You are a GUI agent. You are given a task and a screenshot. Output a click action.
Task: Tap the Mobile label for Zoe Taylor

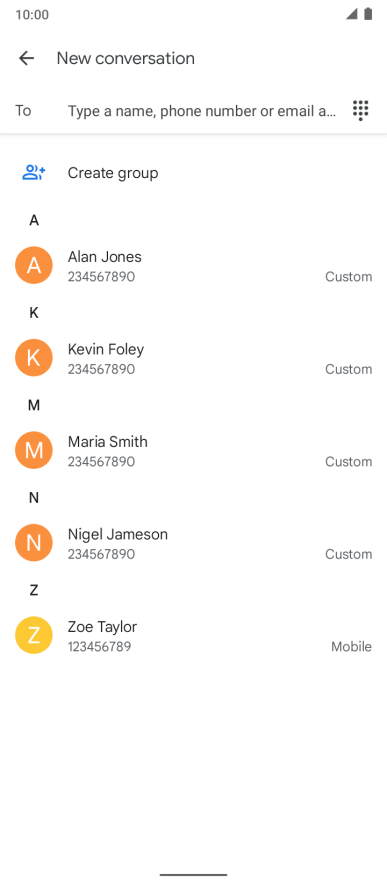click(351, 646)
